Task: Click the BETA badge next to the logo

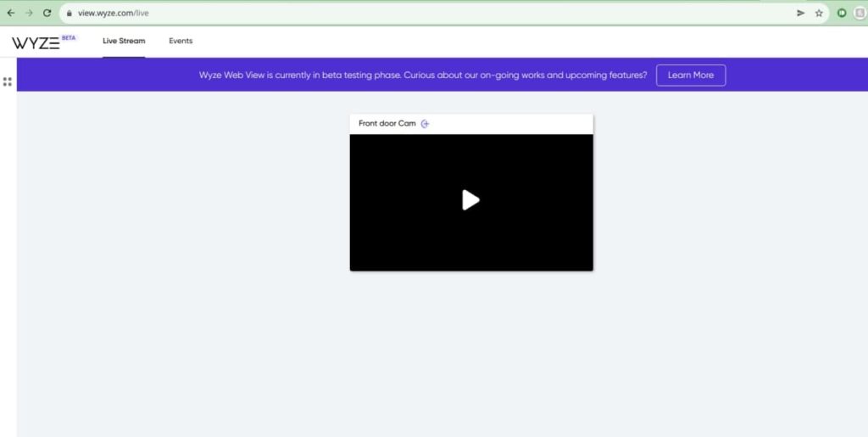Action: coord(69,37)
